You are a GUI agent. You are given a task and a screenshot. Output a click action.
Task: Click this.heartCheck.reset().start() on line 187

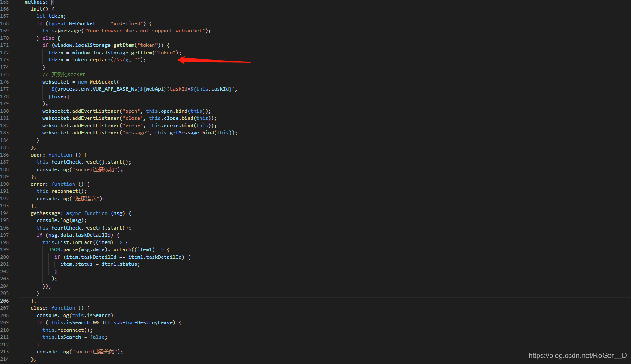point(84,162)
